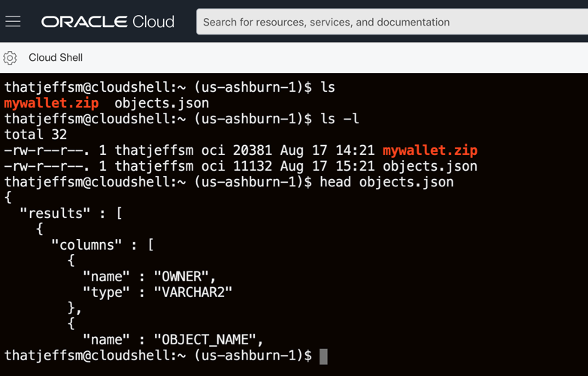The height and width of the screenshot is (376, 588).
Task: Select the "OBJECT_NAME" value
Action: (205, 340)
